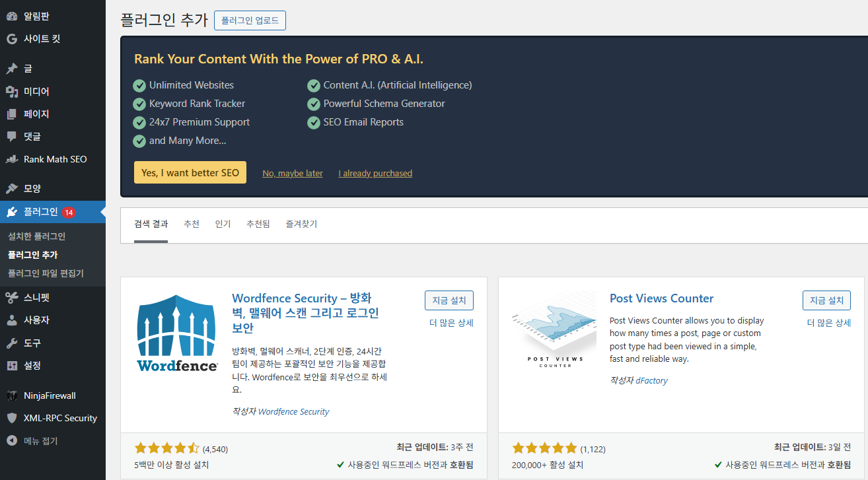
Task: Open the 스니펫 scissors icon
Action: pos(11,298)
